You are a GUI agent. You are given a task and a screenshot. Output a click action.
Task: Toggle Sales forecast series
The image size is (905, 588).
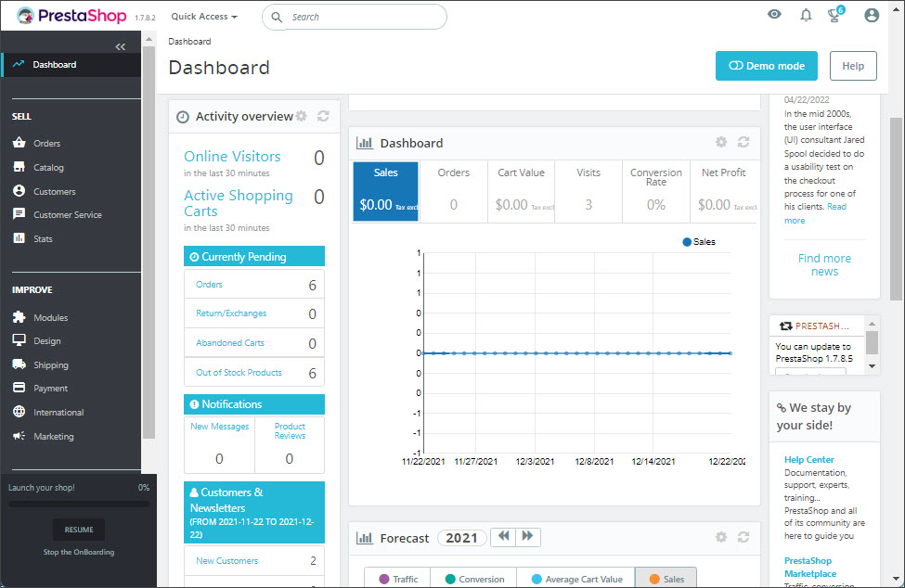[x=666, y=578]
